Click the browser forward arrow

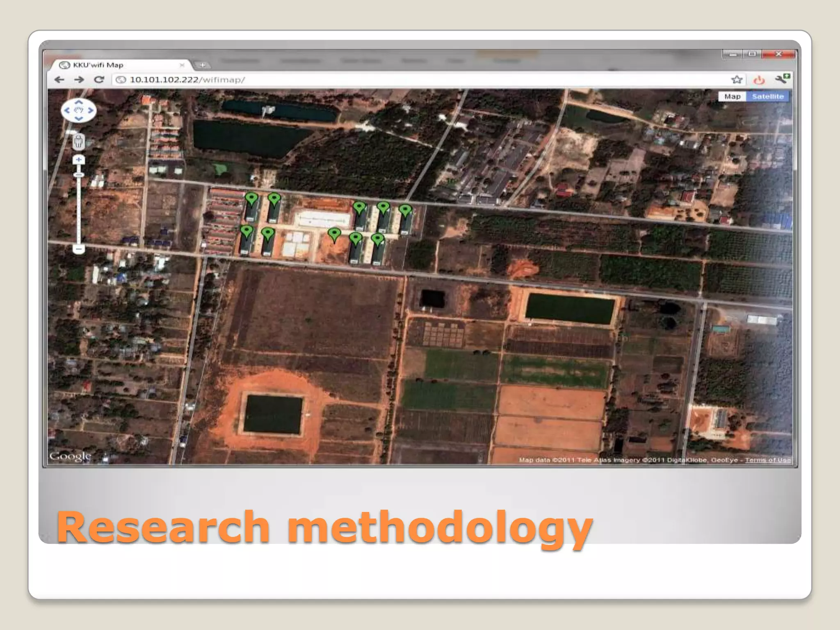click(79, 80)
